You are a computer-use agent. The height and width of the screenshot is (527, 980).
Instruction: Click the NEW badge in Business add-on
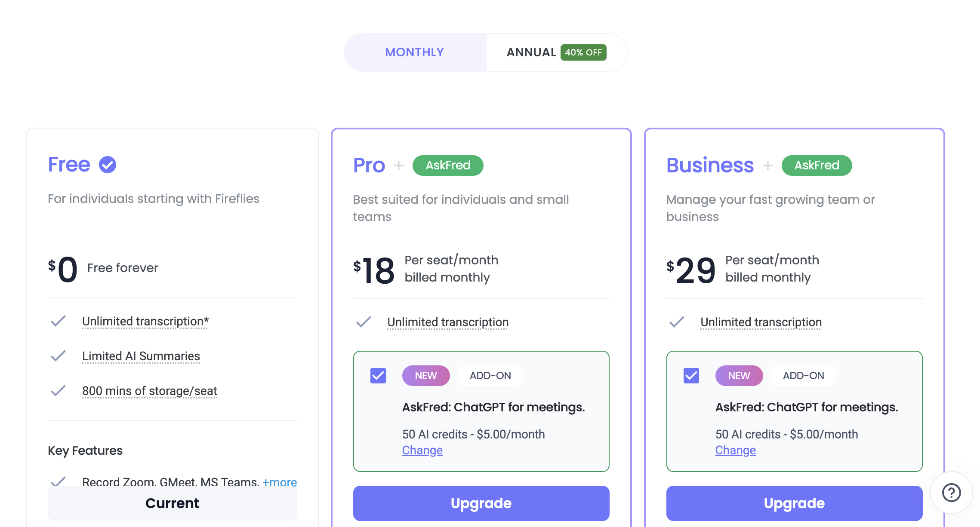click(x=739, y=376)
